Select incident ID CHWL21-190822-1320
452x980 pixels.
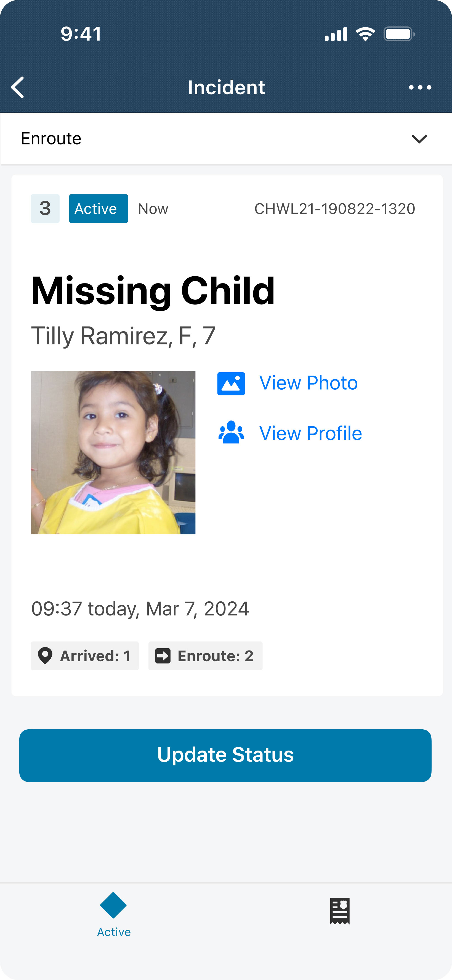point(334,209)
